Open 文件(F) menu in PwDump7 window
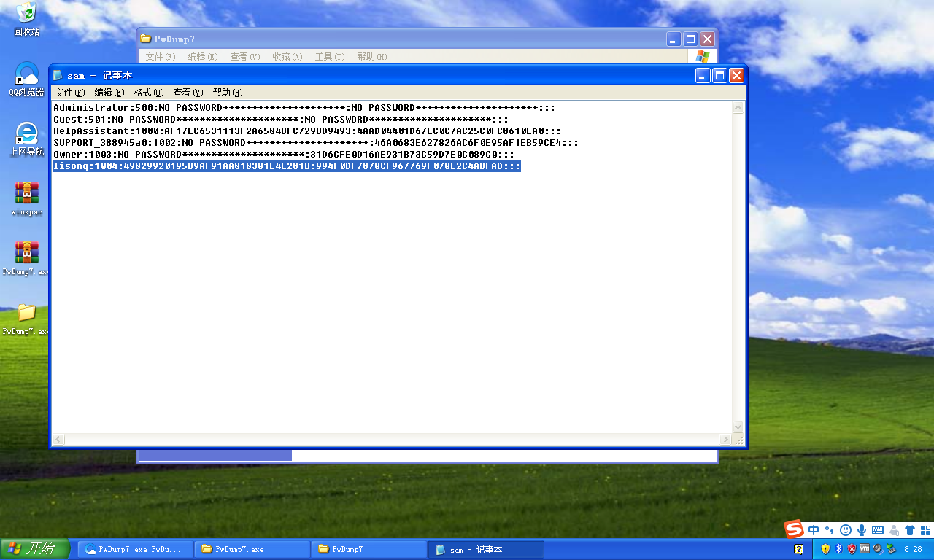This screenshot has width=934, height=560. click(161, 57)
